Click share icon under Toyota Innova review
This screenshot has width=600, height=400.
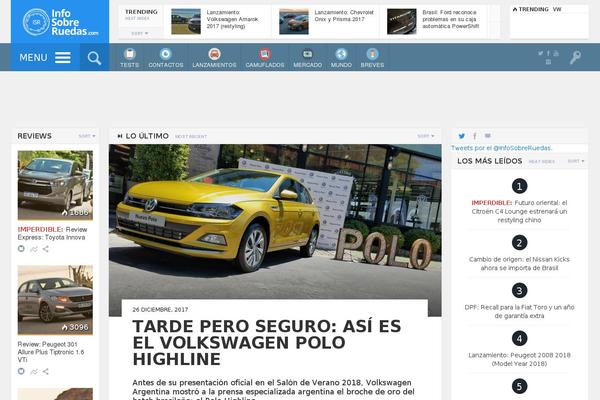click(46, 249)
